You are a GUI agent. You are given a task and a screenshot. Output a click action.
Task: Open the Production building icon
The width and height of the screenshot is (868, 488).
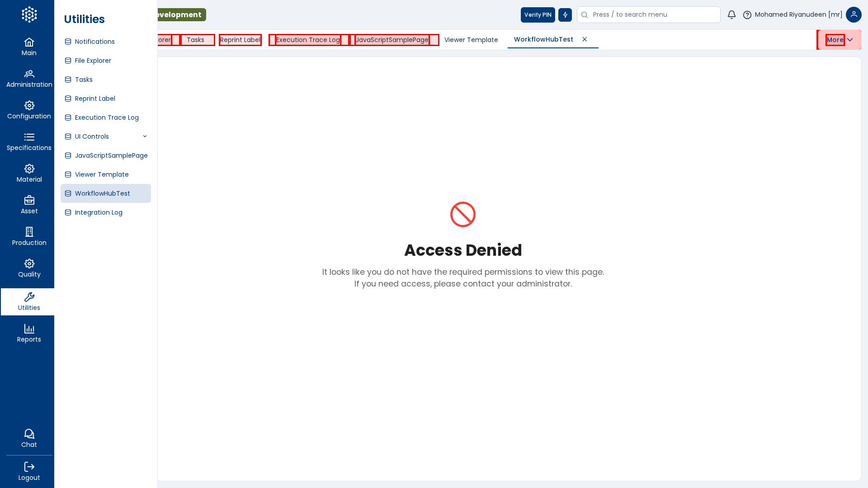pos(29,232)
